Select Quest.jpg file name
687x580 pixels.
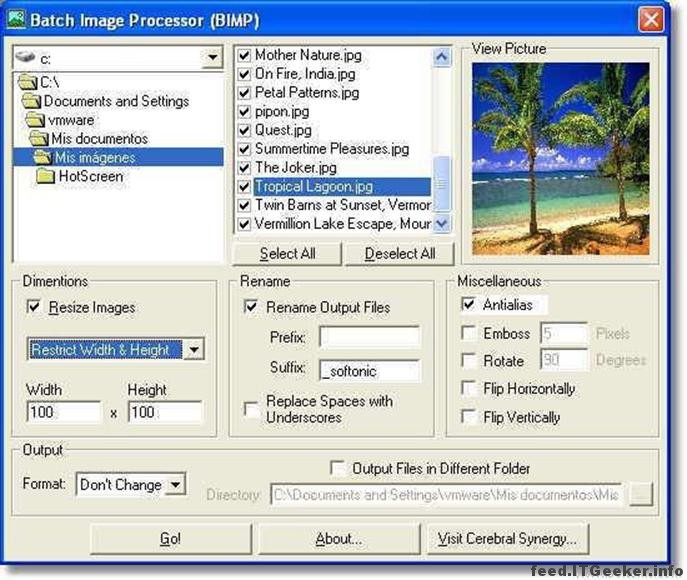tap(283, 131)
